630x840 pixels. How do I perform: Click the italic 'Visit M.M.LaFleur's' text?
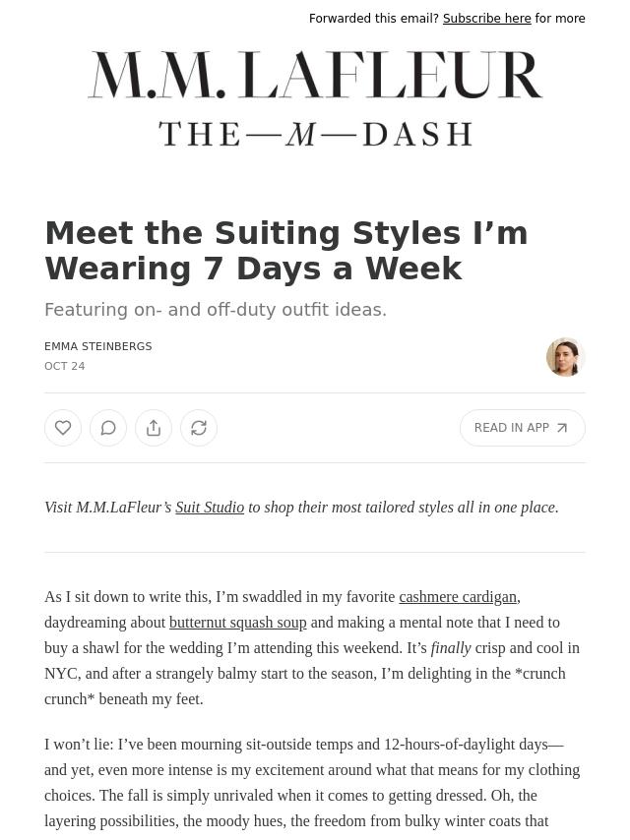pyautogui.click(x=108, y=508)
